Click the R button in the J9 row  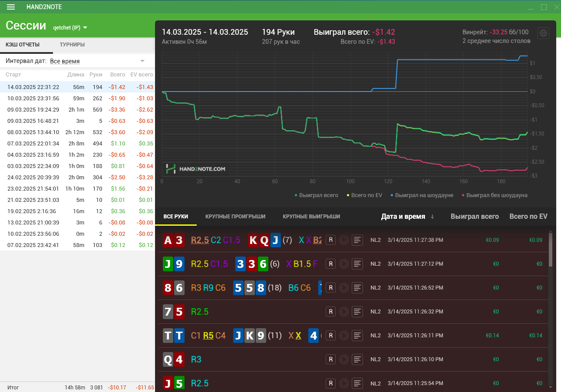coord(330,264)
